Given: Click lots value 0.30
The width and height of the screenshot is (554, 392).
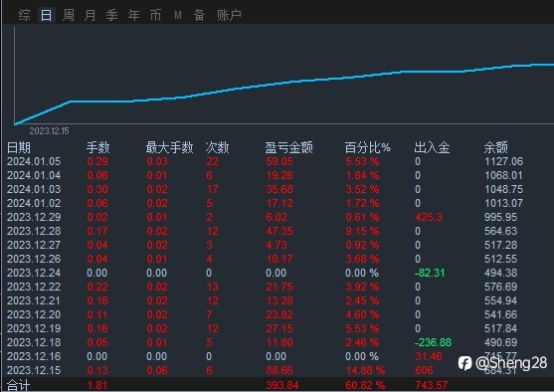Looking at the screenshot, I should pos(97,189).
